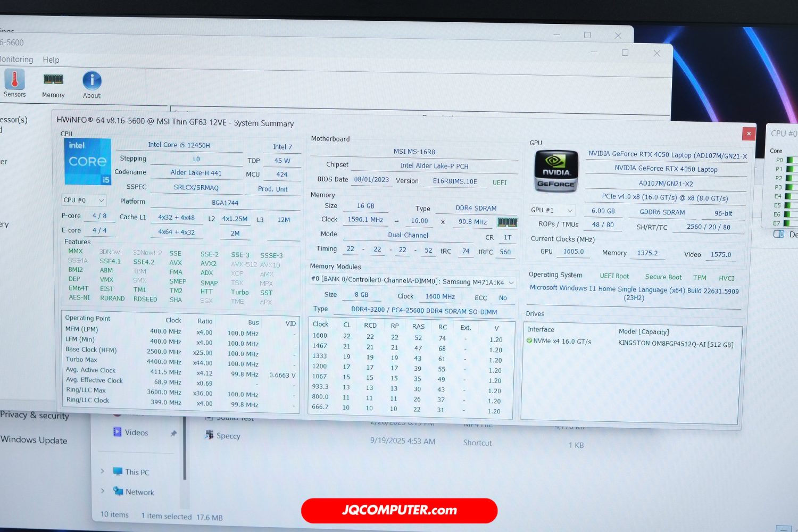Click the NVIDIA GeForce logo
Screen dimensions: 798x532
556,171
